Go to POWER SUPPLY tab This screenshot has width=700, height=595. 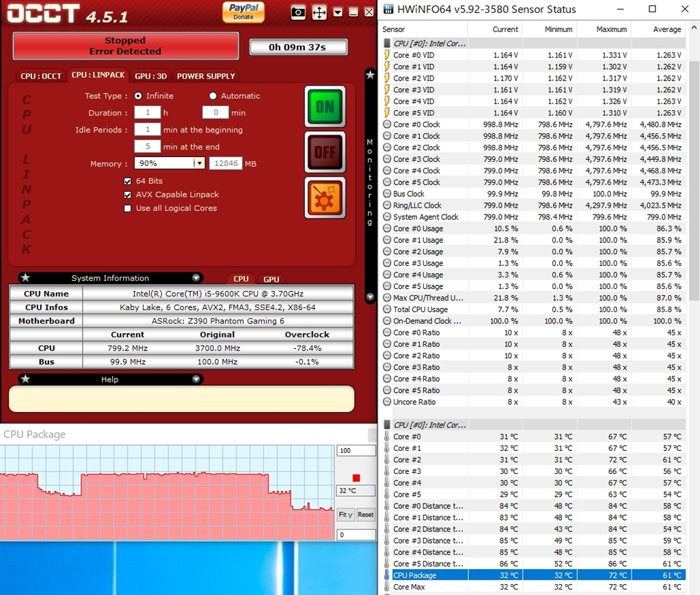click(206, 76)
